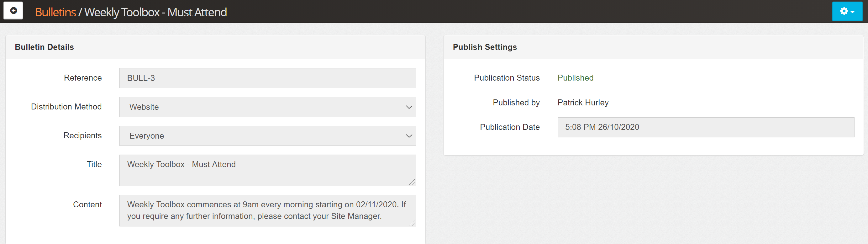Go to the Bulletins breadcrumb link

pyautogui.click(x=55, y=12)
